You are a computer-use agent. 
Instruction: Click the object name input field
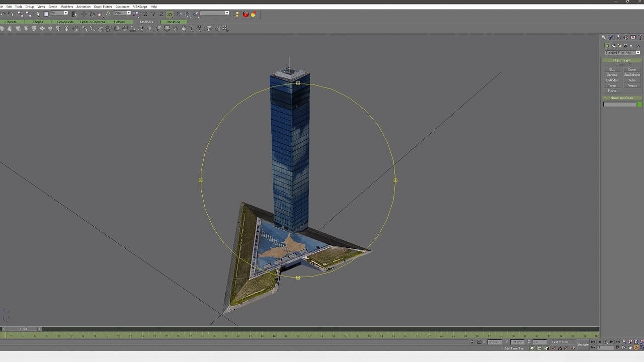[619, 105]
